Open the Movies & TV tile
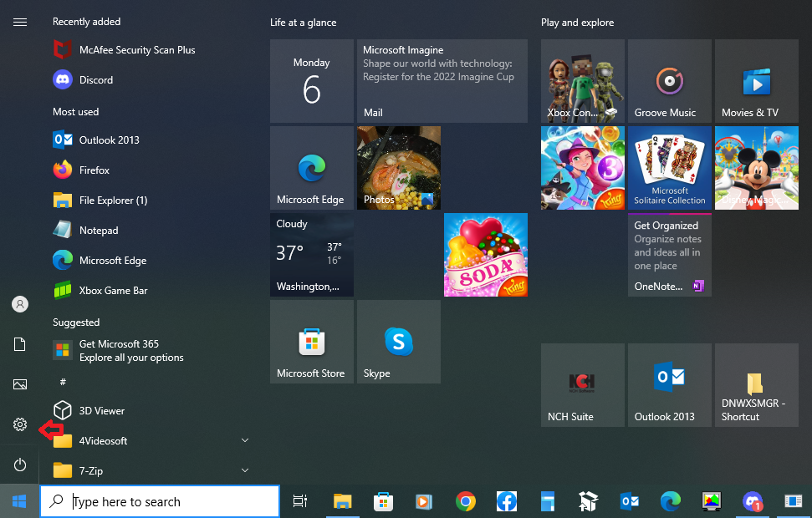812x518 pixels. (757, 81)
